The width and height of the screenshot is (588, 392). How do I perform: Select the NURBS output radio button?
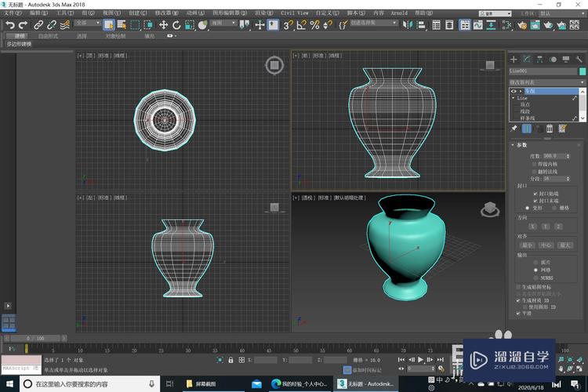click(x=537, y=278)
